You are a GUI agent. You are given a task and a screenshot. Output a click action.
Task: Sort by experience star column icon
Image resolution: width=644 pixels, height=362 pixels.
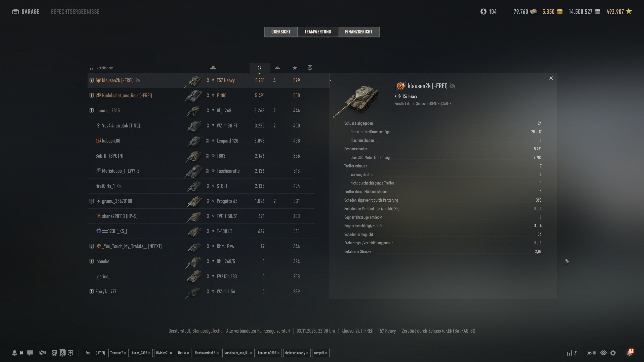click(295, 68)
